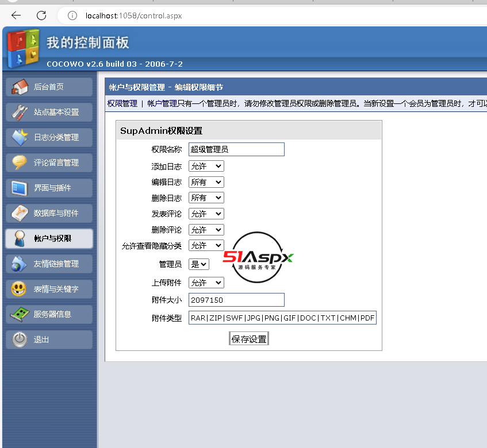Image resolution: width=487 pixels, height=448 pixels.
Task: Open the 添加日志 dropdown
Action: pos(206,166)
